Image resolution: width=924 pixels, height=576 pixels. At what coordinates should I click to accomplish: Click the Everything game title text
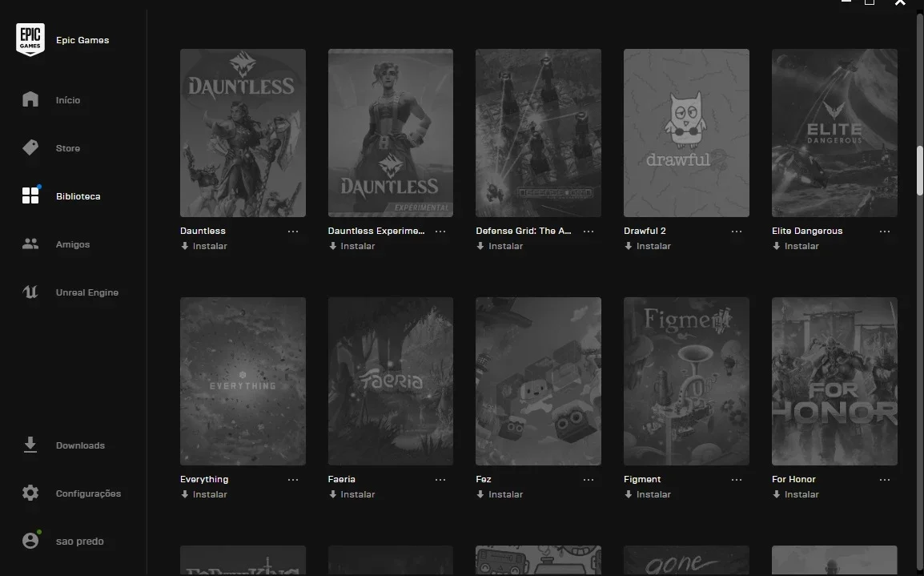coord(204,479)
